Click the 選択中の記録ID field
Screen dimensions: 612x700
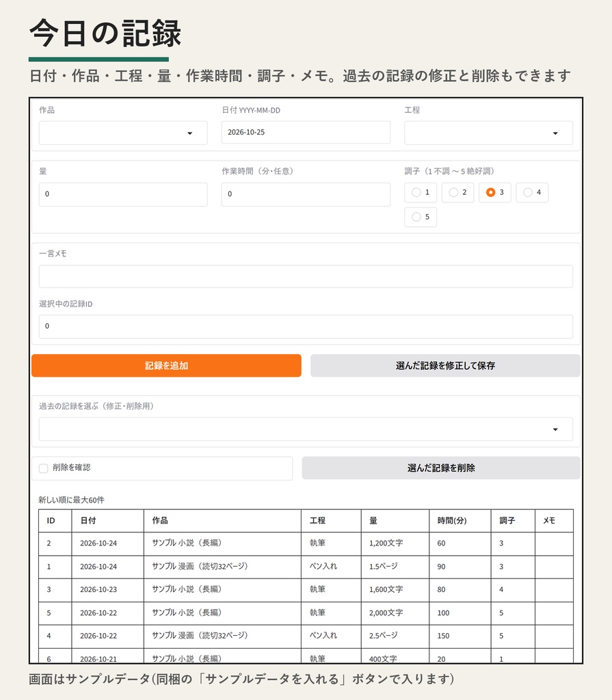click(306, 326)
